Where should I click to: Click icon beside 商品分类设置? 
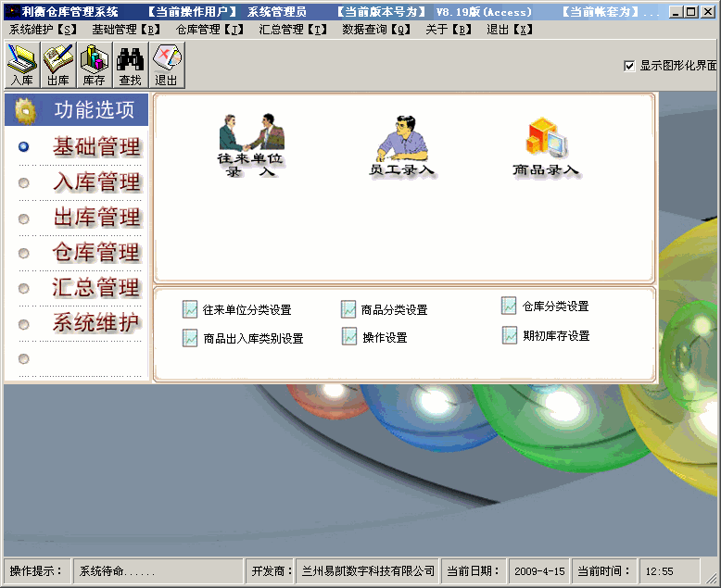348,309
